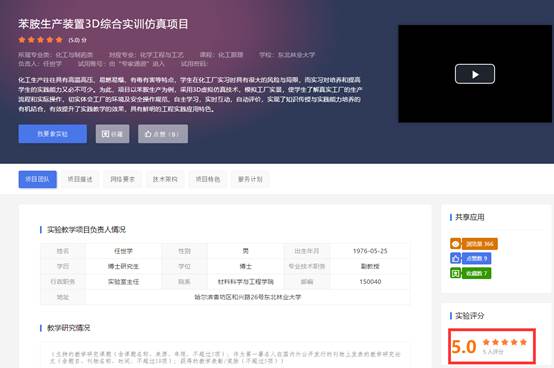This screenshot has height=368, width=554.
Task: Click the gray 收藏 button in header
Action: pyautogui.click(x=112, y=134)
